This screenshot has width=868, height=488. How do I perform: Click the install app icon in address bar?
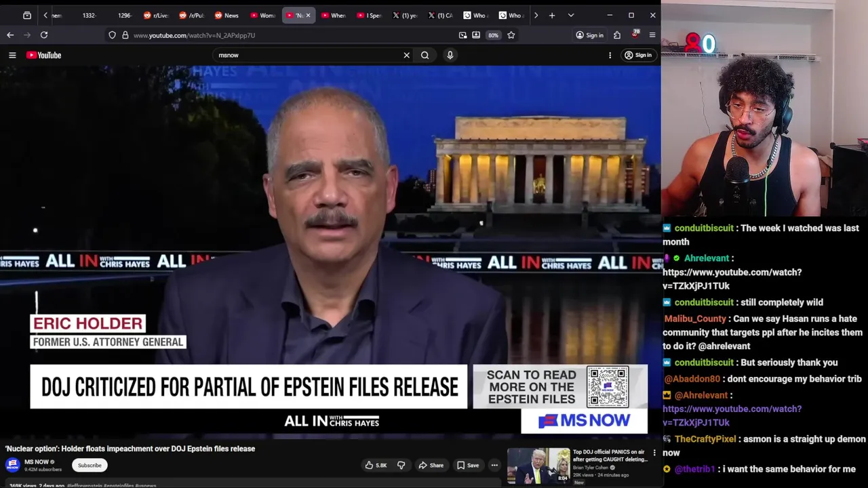476,35
